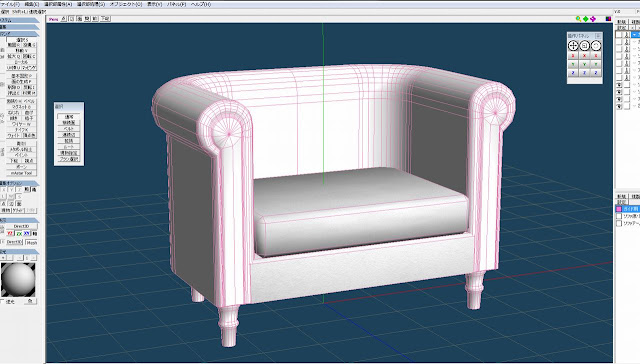
Task: Collapse the operation panel via its header button
Action: coord(598,36)
